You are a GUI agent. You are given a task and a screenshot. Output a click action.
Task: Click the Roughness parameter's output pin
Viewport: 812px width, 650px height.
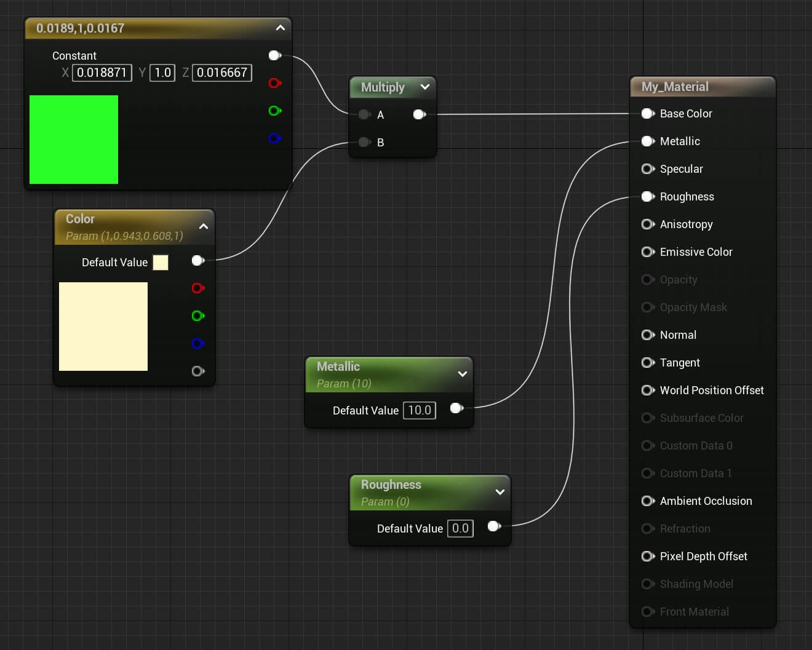pyautogui.click(x=494, y=526)
